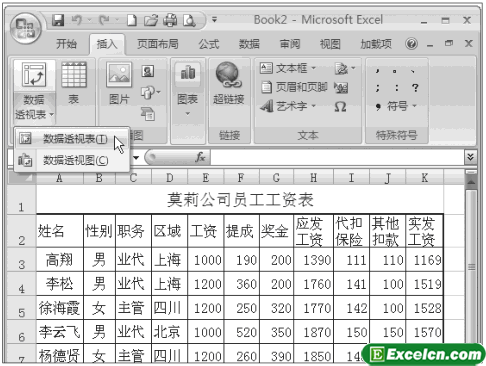Insert the Omega symbol
The height and width of the screenshot is (366, 486).
click(340, 107)
